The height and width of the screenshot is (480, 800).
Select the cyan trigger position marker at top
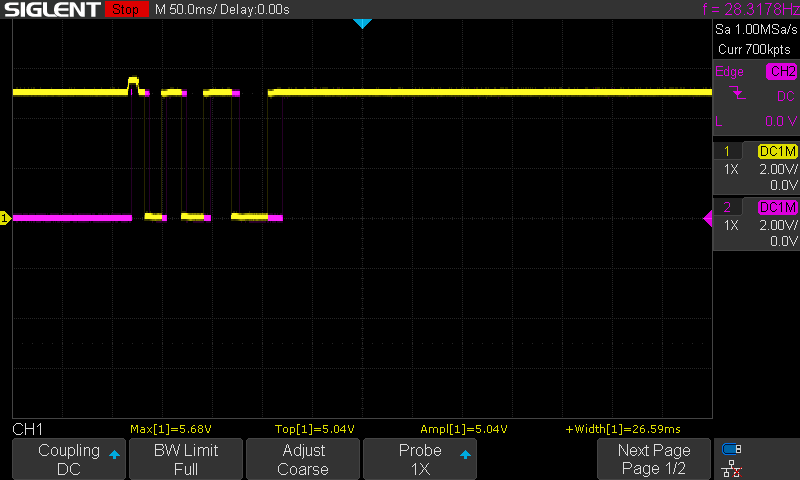(x=362, y=23)
